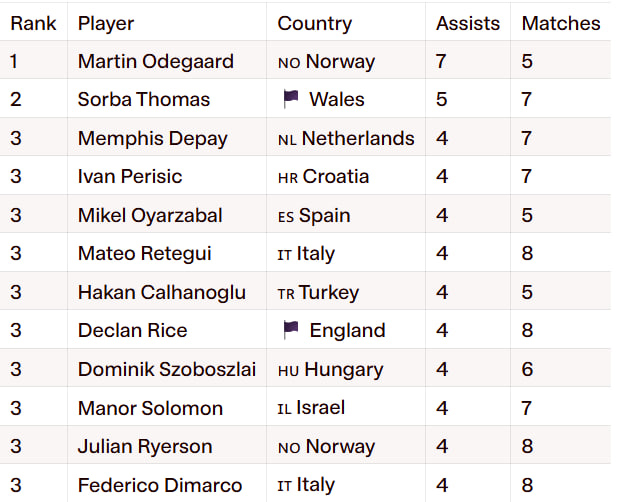This screenshot has height=502, width=622.
Task: Click on Ivan Perisic
Action: (x=130, y=176)
